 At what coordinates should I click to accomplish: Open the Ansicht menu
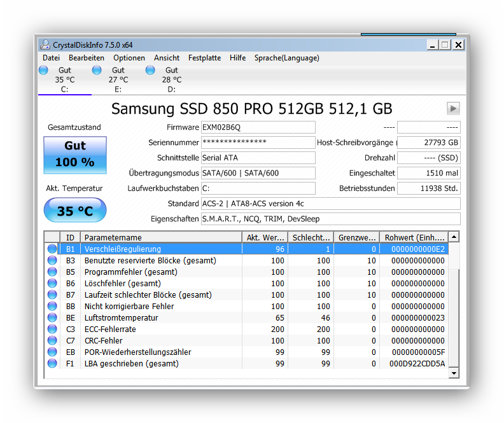(167, 58)
